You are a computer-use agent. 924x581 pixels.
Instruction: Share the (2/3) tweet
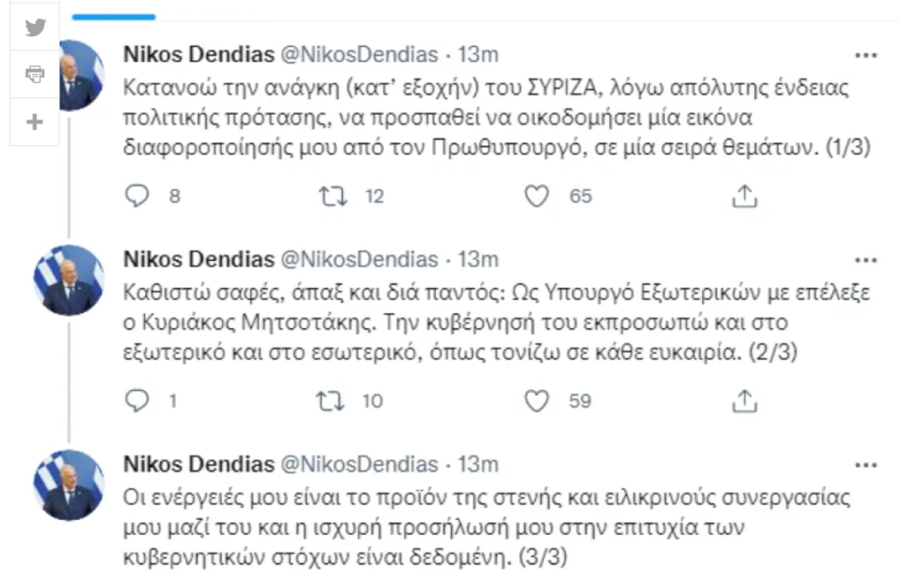[x=744, y=400]
